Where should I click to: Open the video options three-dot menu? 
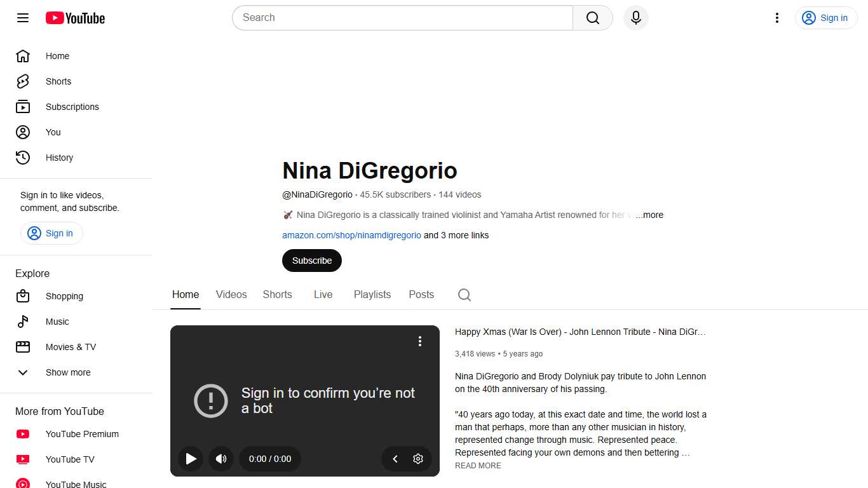pyautogui.click(x=420, y=341)
